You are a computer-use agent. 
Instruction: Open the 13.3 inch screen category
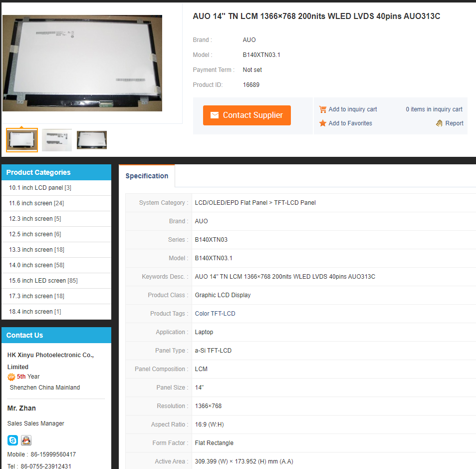[x=36, y=250]
